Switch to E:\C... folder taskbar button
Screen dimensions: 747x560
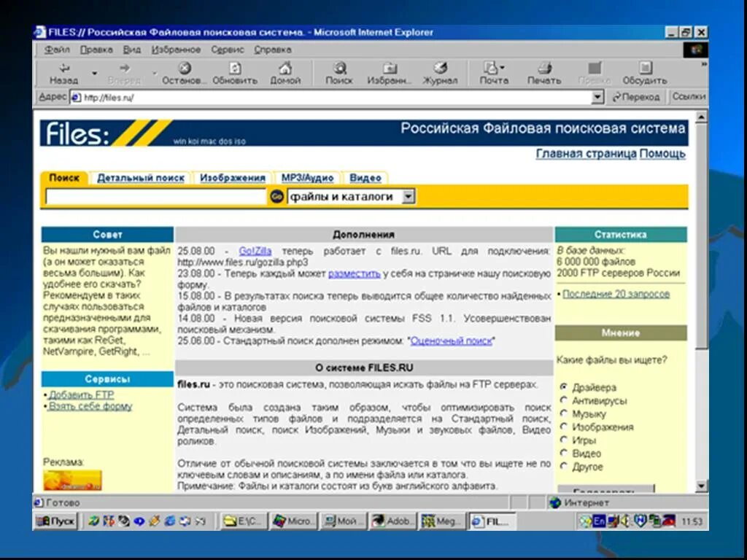pos(244,521)
